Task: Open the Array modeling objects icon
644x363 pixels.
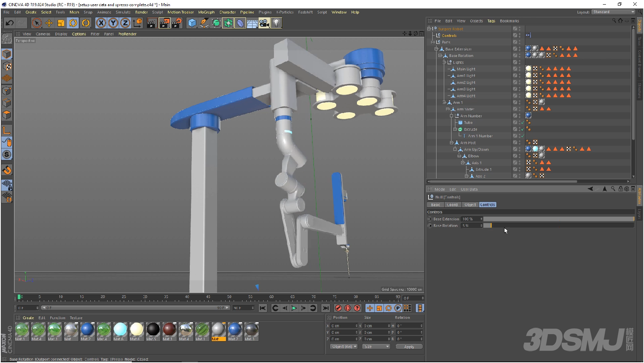Action: pyautogui.click(x=228, y=23)
